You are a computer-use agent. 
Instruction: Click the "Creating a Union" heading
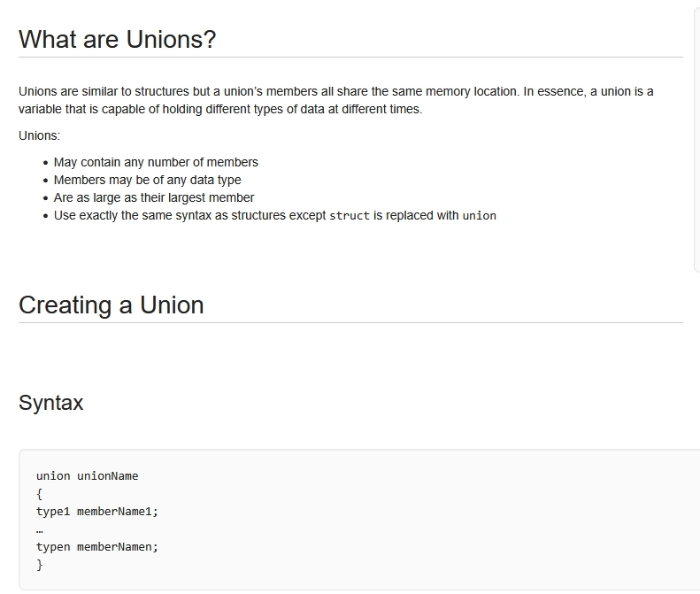111,305
